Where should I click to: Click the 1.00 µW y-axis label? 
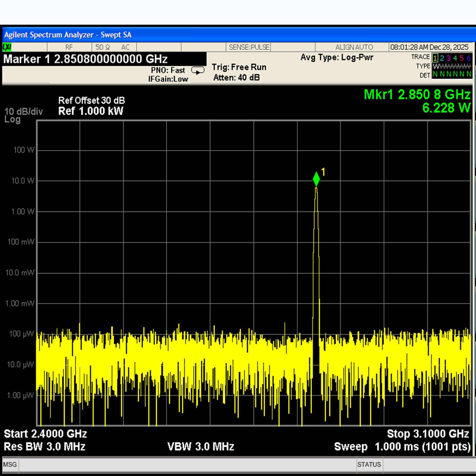20,395
